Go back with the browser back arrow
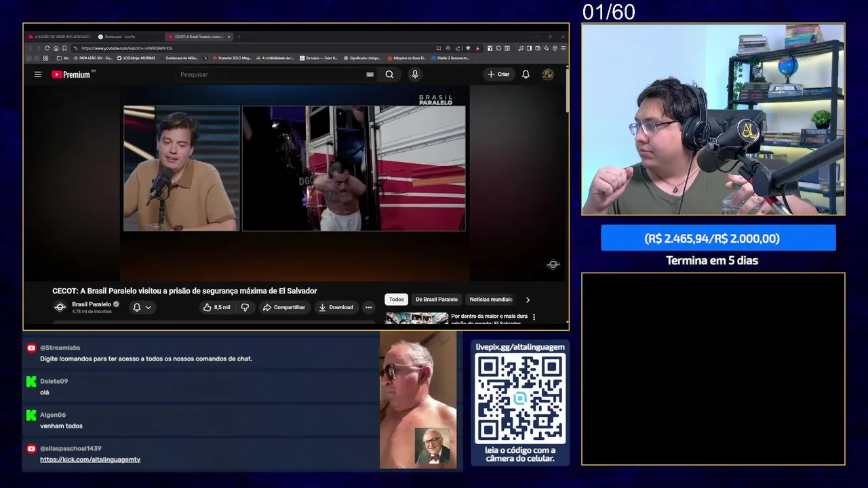This screenshot has height=488, width=868. point(31,48)
